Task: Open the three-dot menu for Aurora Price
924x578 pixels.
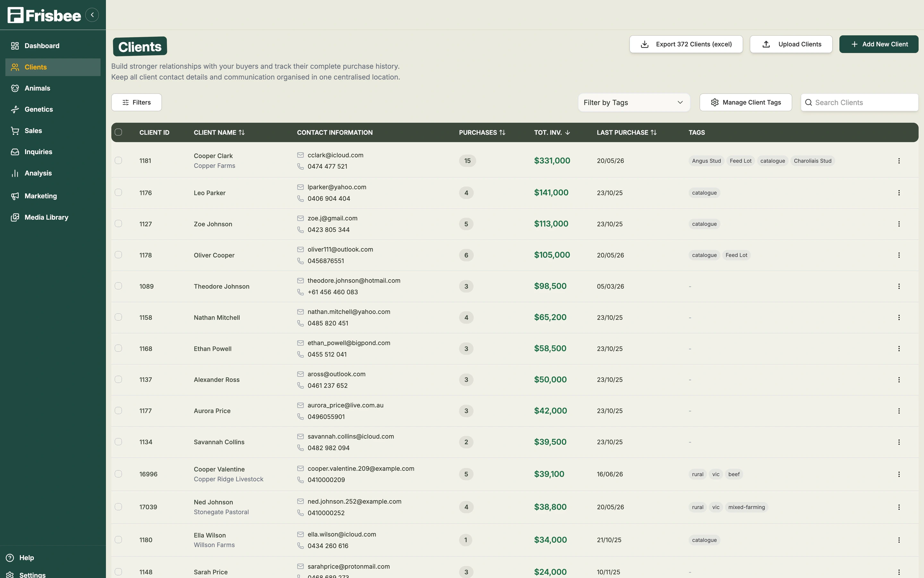Action: [x=899, y=411]
